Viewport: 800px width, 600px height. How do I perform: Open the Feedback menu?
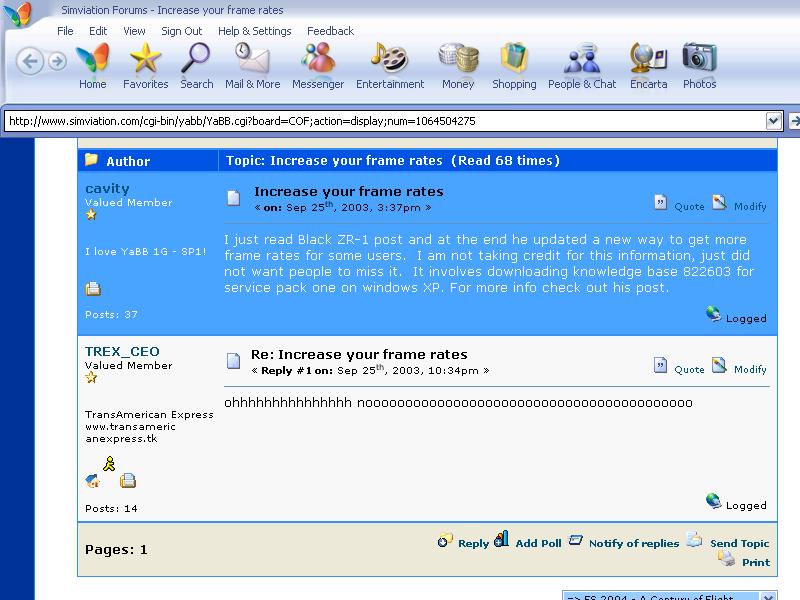[x=330, y=31]
